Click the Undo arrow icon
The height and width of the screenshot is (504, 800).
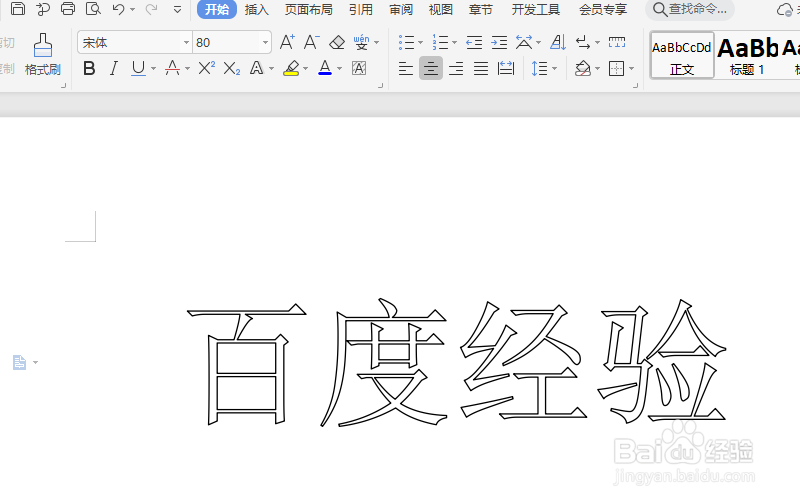pos(118,9)
